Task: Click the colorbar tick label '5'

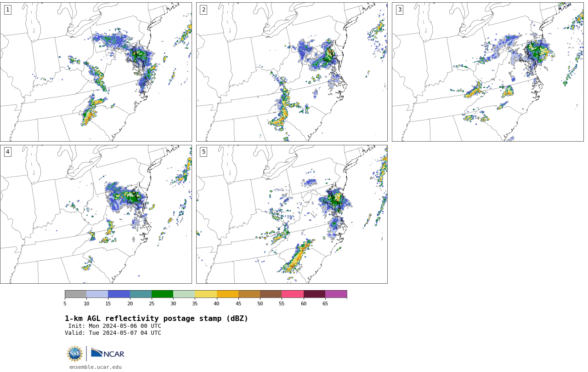Action: click(65, 303)
